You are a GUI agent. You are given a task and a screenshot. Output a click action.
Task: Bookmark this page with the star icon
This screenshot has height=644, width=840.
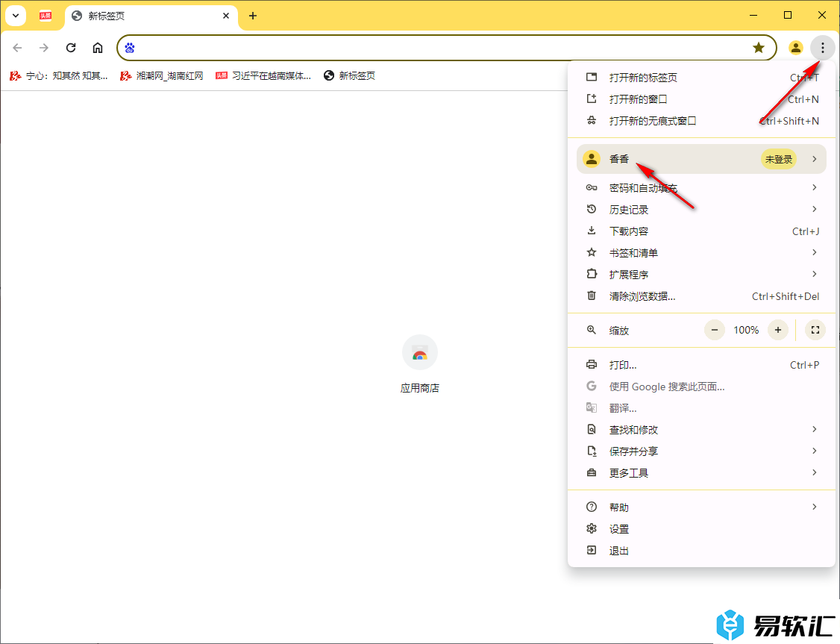(759, 48)
